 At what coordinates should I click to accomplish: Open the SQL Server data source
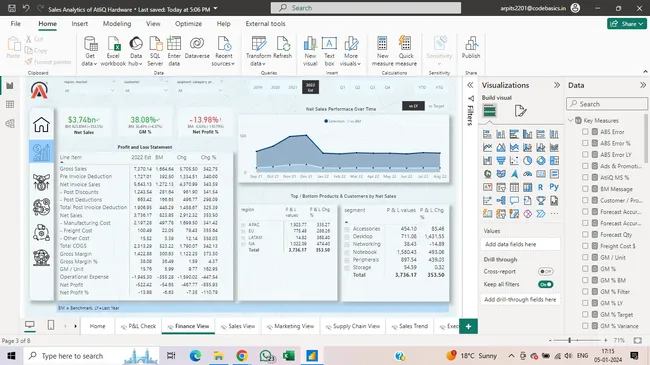155,51
